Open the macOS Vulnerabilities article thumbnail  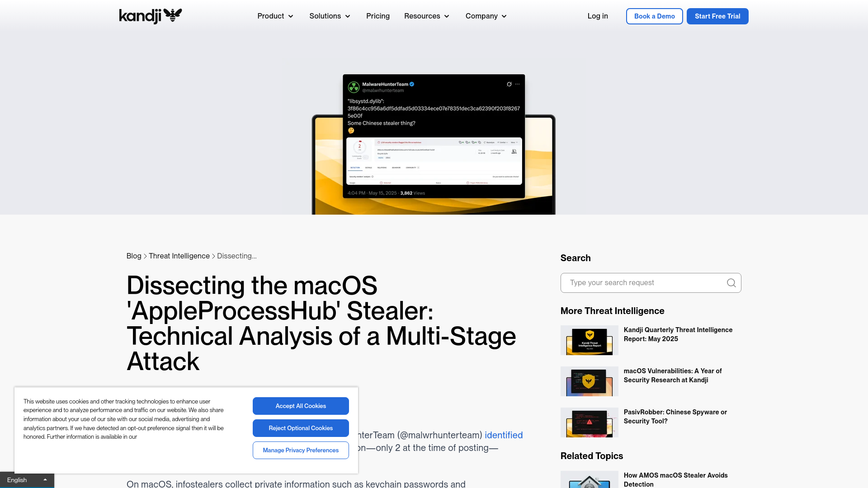(590, 381)
